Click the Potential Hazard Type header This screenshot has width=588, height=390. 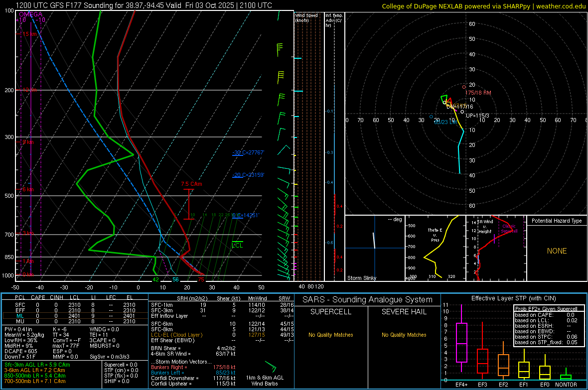point(557,221)
